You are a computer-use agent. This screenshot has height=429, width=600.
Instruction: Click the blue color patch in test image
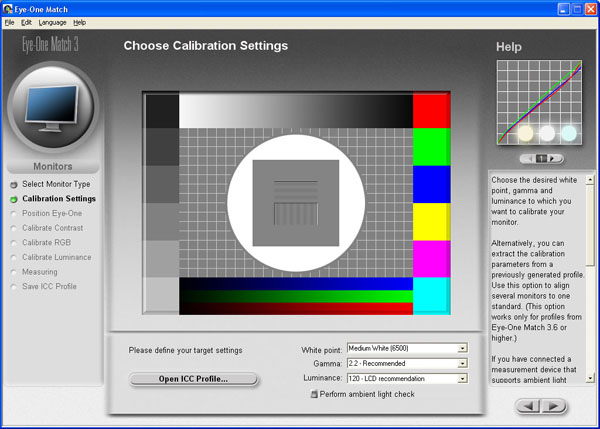coord(431,184)
